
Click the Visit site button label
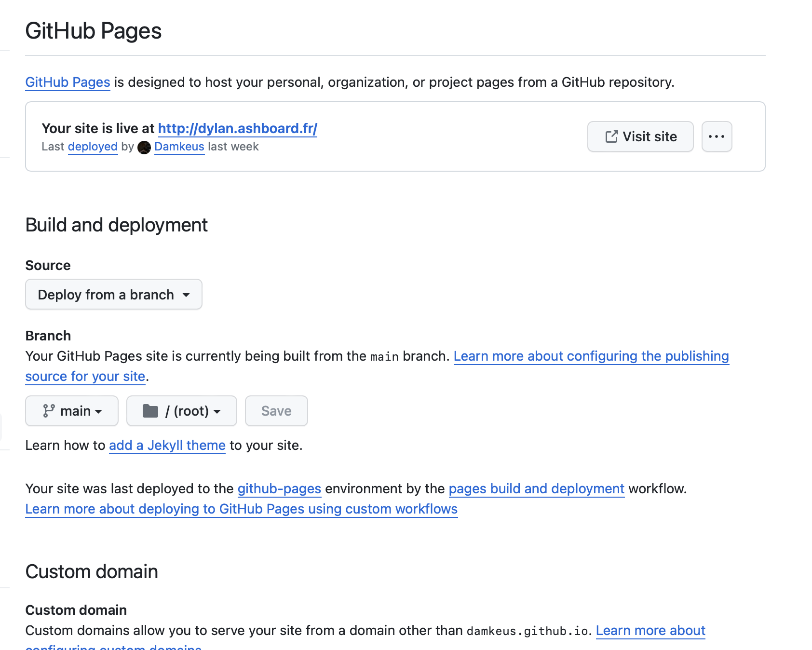click(650, 137)
